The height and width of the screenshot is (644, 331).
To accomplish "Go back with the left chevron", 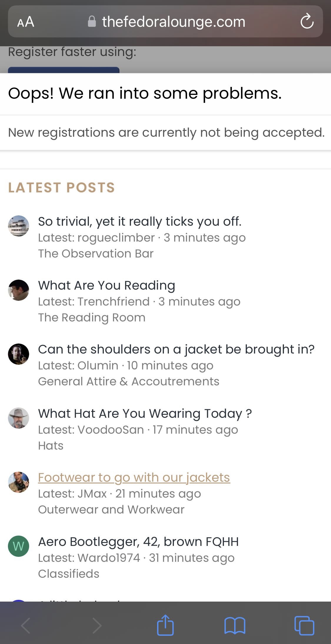I will click(26, 625).
